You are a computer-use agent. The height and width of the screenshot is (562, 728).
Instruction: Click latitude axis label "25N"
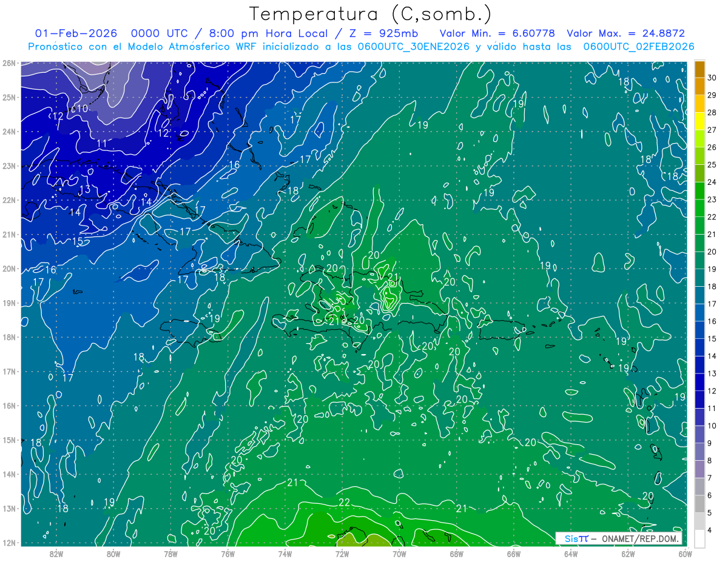[x=9, y=97]
